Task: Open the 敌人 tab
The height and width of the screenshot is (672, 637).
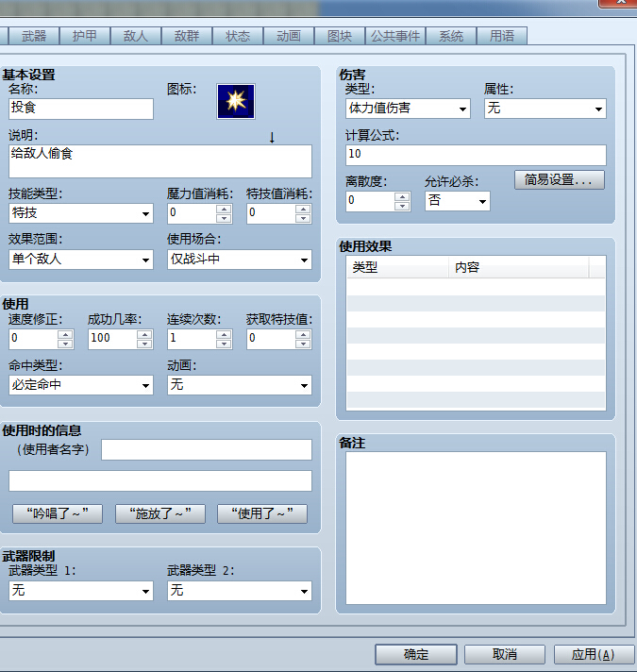Action: click(x=135, y=36)
